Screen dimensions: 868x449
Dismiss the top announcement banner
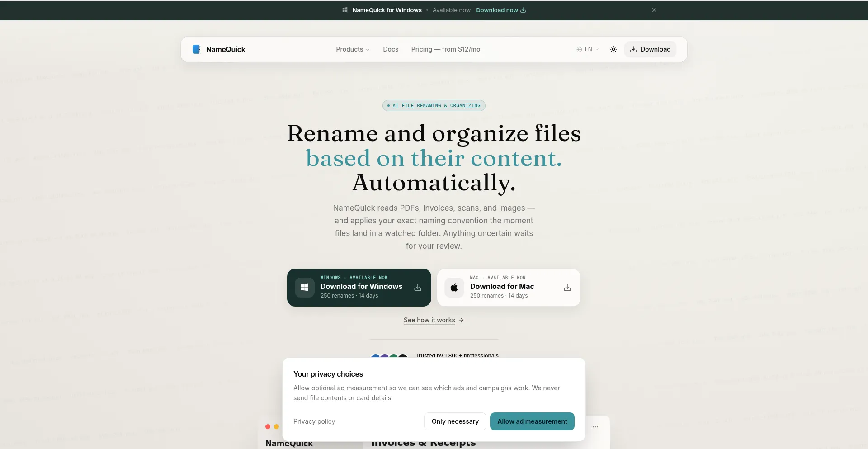[654, 10]
